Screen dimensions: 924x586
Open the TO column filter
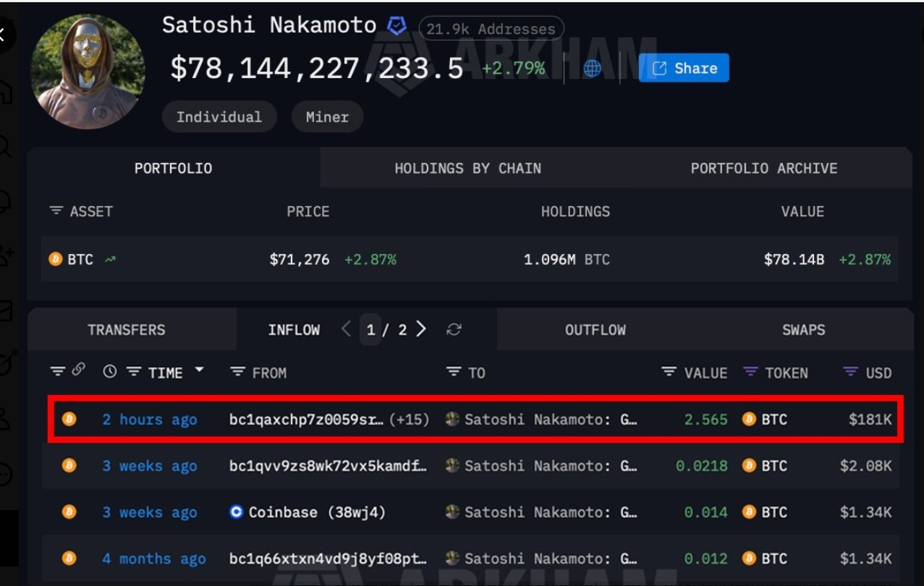(454, 372)
